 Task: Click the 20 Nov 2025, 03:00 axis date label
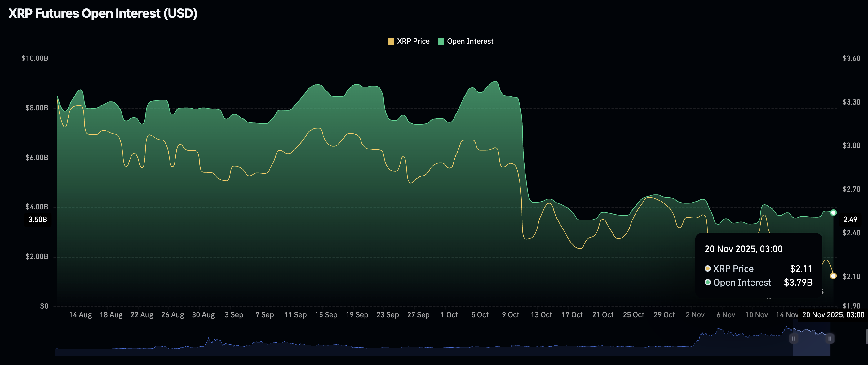833,315
